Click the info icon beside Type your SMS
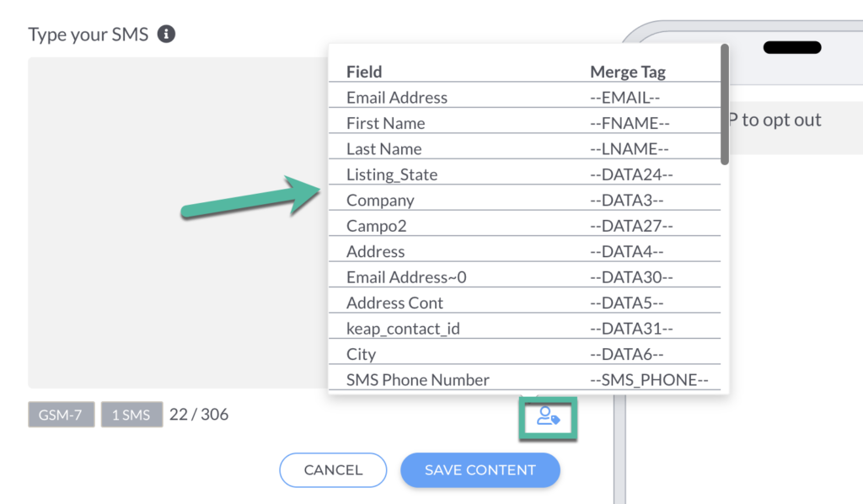The width and height of the screenshot is (863, 504). (x=166, y=35)
